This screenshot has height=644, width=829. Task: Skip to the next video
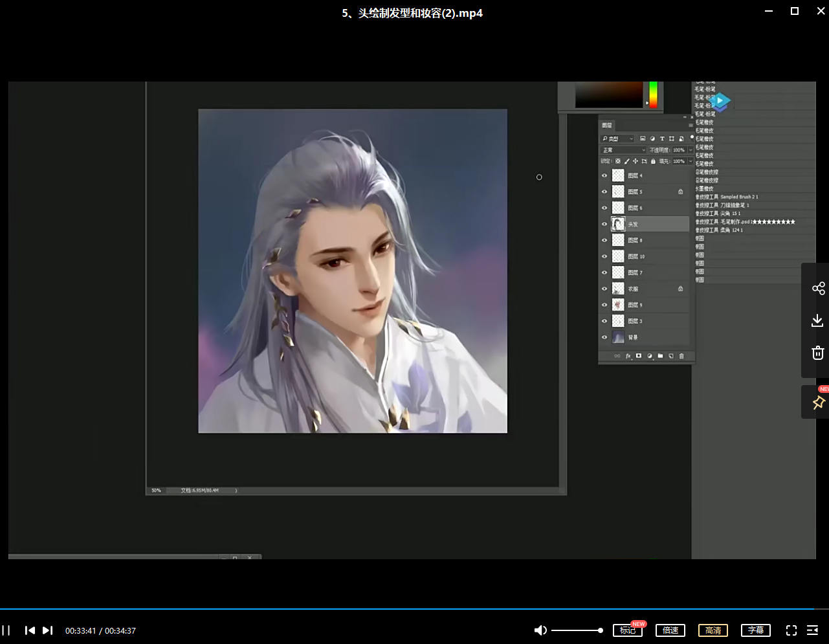click(x=47, y=630)
